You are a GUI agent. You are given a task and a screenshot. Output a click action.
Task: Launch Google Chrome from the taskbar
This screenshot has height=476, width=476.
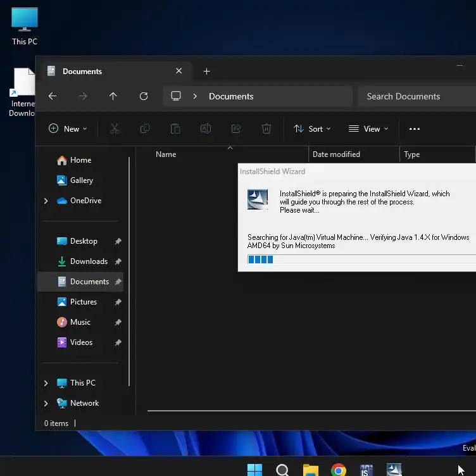tap(339, 470)
